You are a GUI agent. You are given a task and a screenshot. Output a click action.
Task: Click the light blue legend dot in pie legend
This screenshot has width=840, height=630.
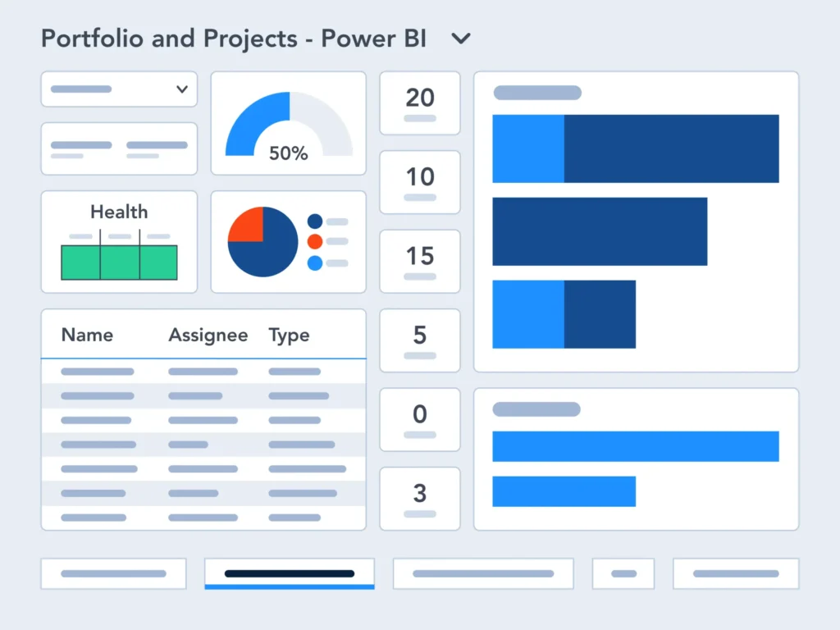click(313, 261)
